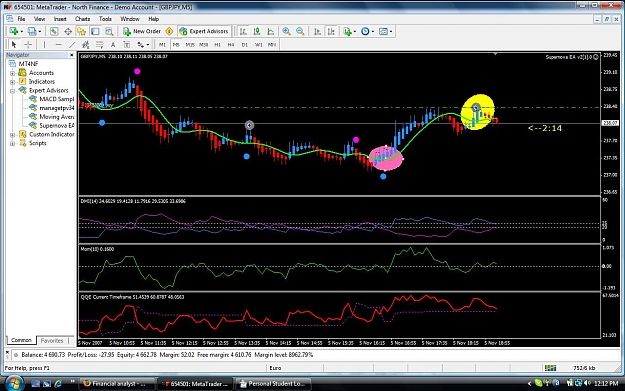The image size is (625, 391).
Task: Click the Templates icon
Action: tap(383, 31)
